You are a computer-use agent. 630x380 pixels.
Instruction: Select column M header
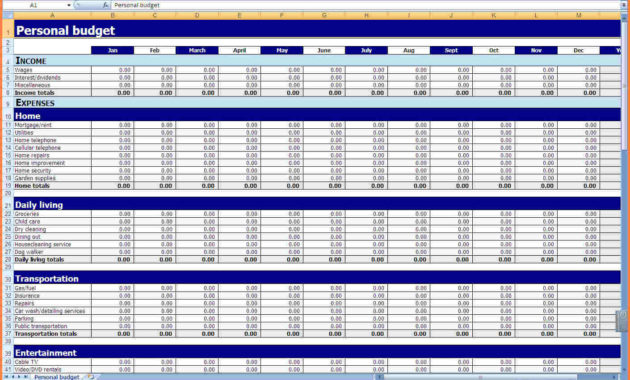click(578, 15)
